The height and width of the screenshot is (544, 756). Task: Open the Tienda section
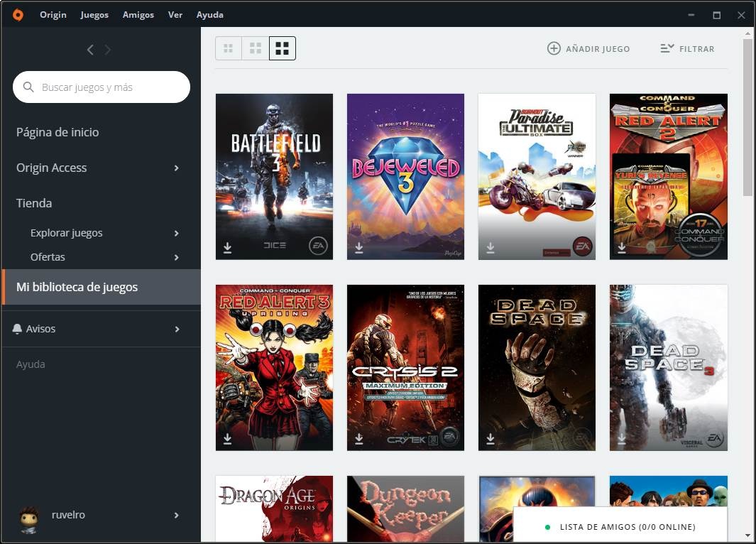tap(34, 203)
